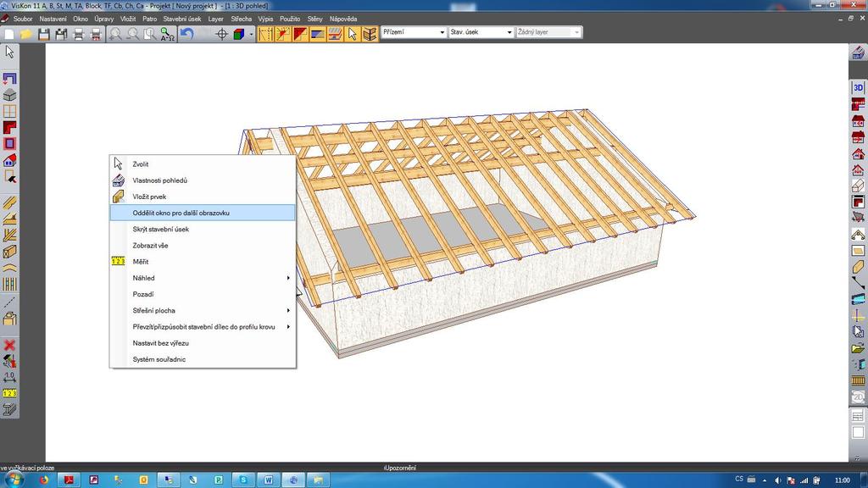Open Firefox from the taskbar

coord(44,480)
